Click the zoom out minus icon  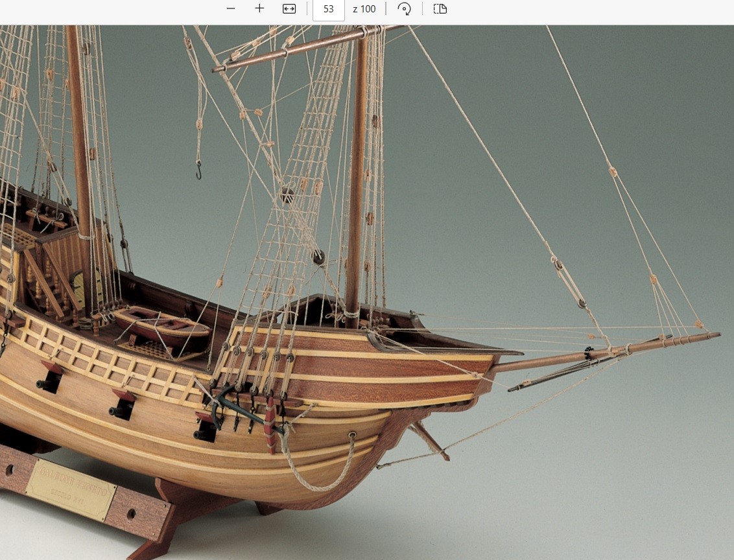pyautogui.click(x=231, y=8)
